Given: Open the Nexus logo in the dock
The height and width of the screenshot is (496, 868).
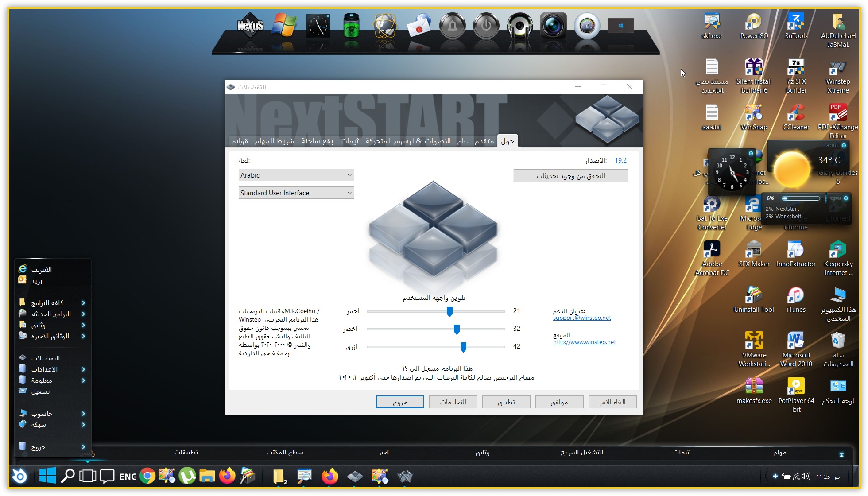Looking at the screenshot, I should tap(250, 26).
